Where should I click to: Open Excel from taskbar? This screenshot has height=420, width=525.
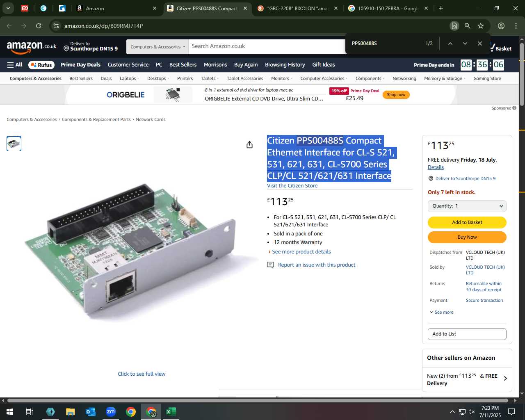point(171,412)
